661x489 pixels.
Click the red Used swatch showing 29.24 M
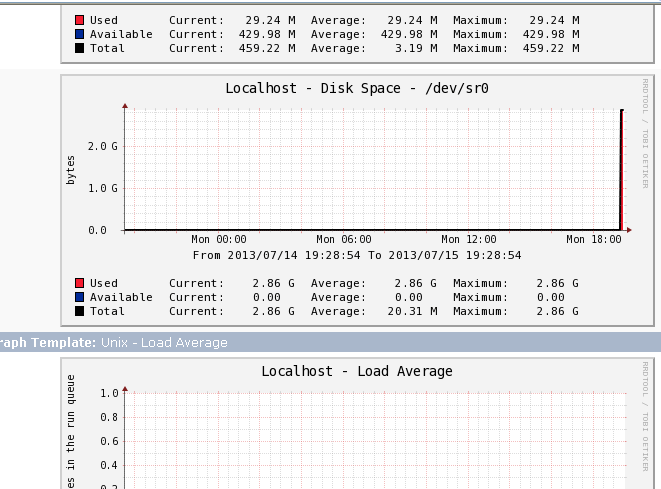[79, 20]
